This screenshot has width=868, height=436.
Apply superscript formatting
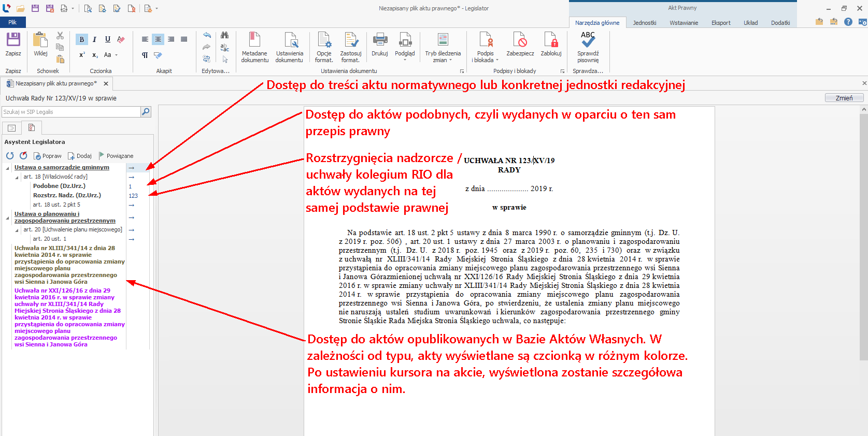tap(82, 55)
